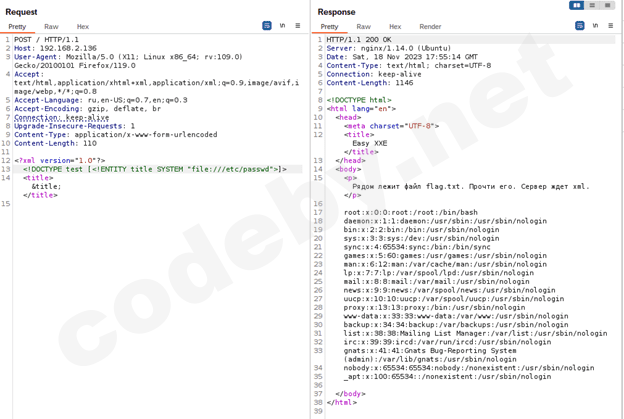Click the 'Accept:' header name in the request

pyautogui.click(x=27, y=74)
